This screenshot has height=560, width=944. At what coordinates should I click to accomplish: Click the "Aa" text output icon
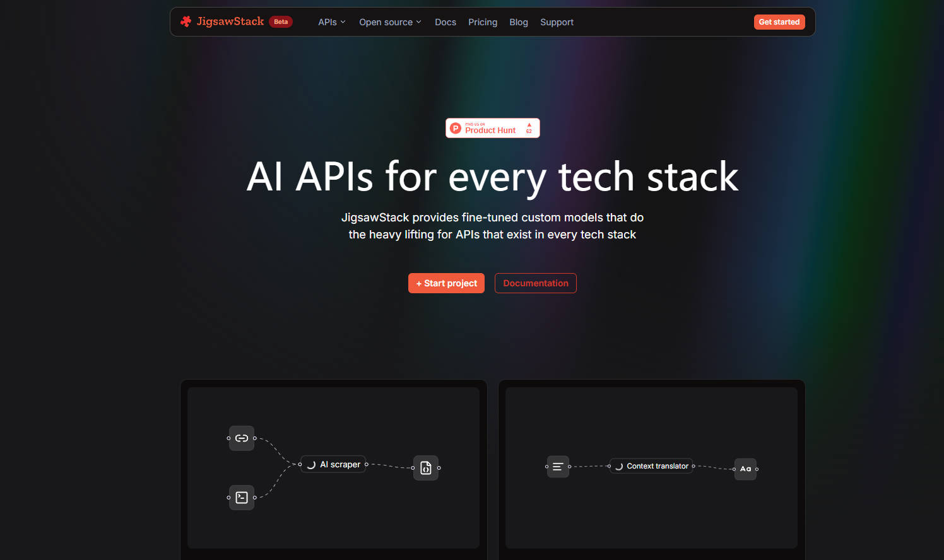click(745, 469)
